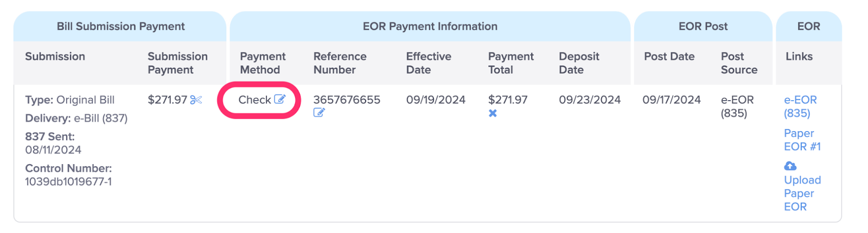This screenshot has height=233, width=868.
Task: Select control number 1039db1019677-1 text
Action: pyautogui.click(x=68, y=182)
